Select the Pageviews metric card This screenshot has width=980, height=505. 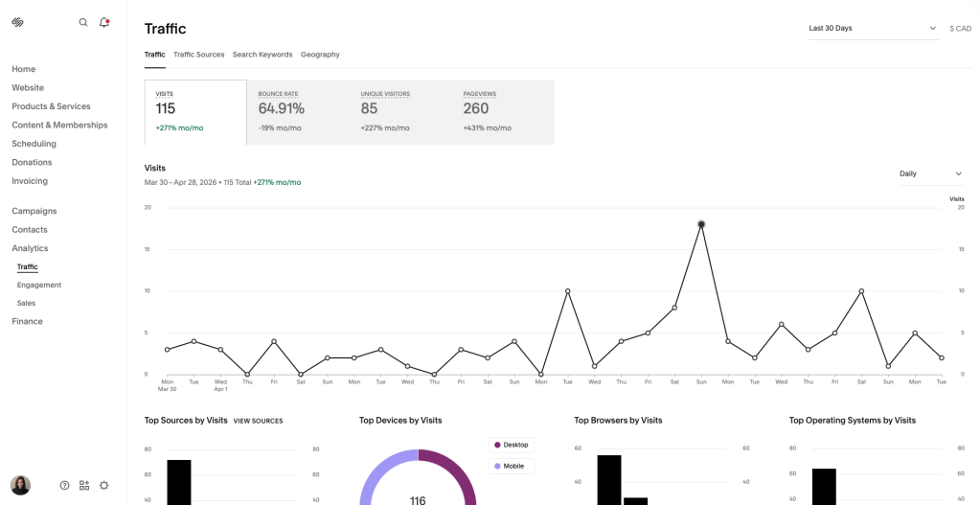[x=503, y=112]
